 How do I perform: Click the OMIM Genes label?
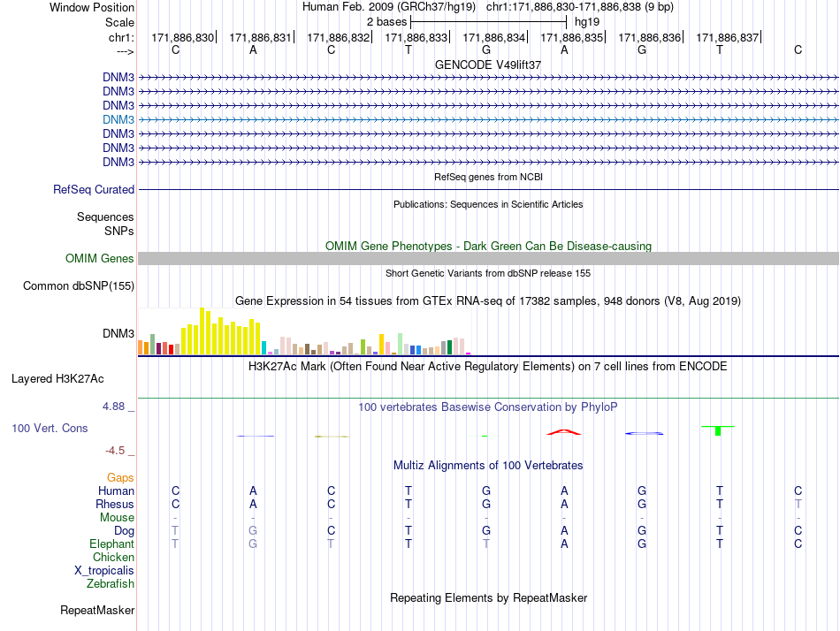100,258
